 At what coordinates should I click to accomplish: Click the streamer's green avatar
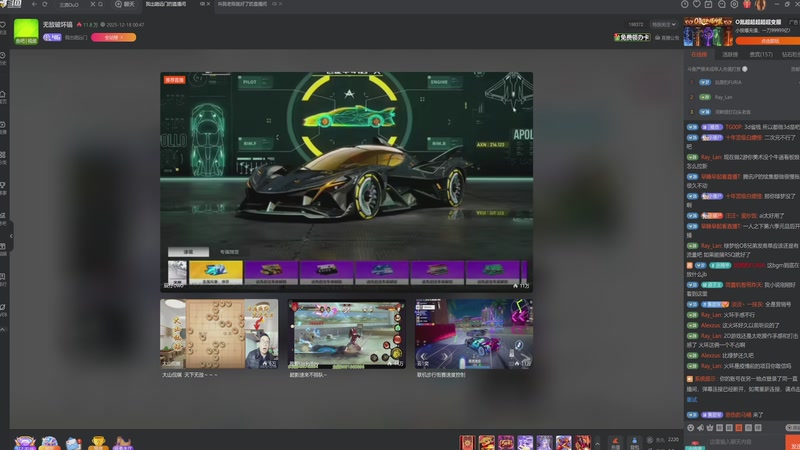pyautogui.click(x=26, y=32)
